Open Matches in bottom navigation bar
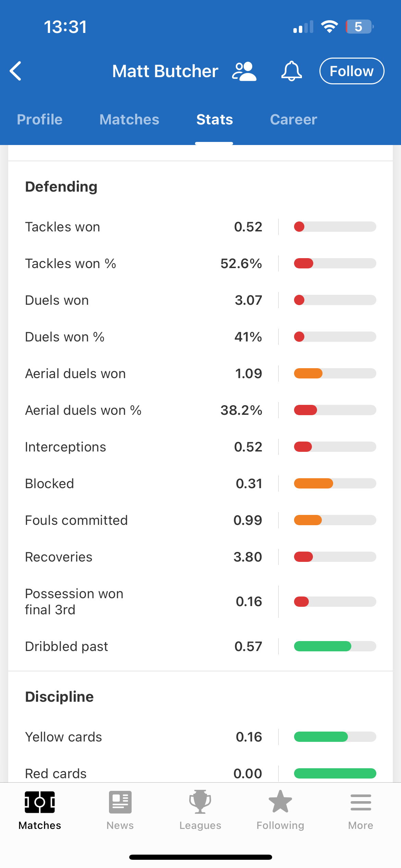The image size is (401, 868). [x=40, y=810]
